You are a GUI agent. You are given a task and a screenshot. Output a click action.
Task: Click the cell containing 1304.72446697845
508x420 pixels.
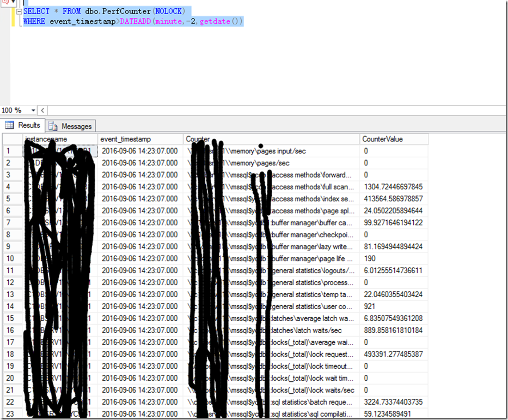pos(393,187)
